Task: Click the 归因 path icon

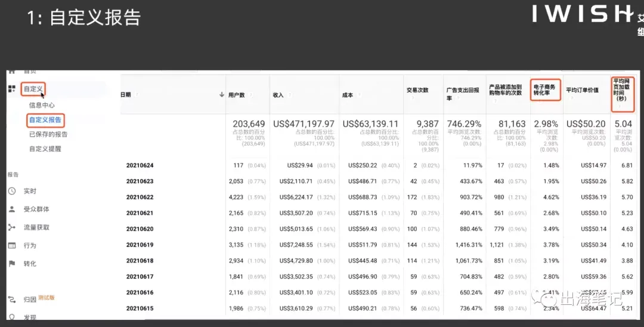Action: point(12,300)
